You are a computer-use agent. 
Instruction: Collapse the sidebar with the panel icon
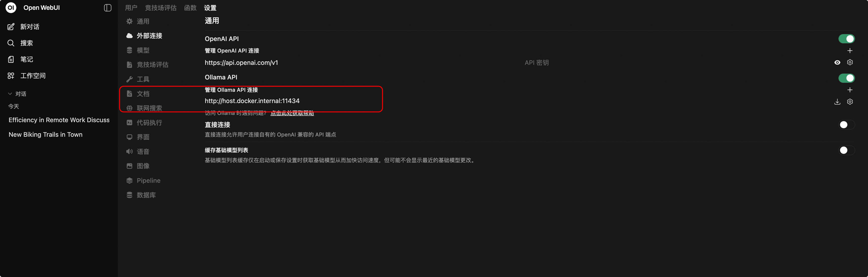[107, 8]
